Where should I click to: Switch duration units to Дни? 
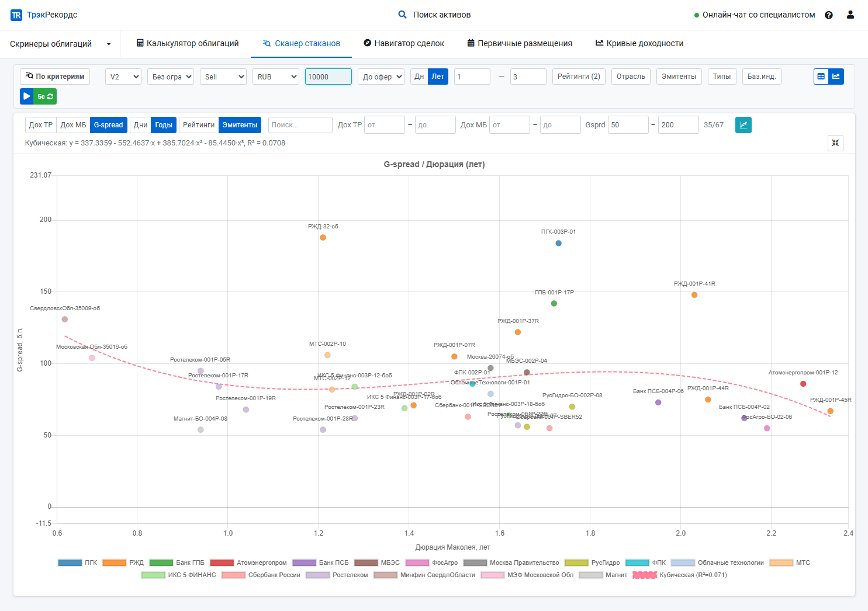click(140, 125)
